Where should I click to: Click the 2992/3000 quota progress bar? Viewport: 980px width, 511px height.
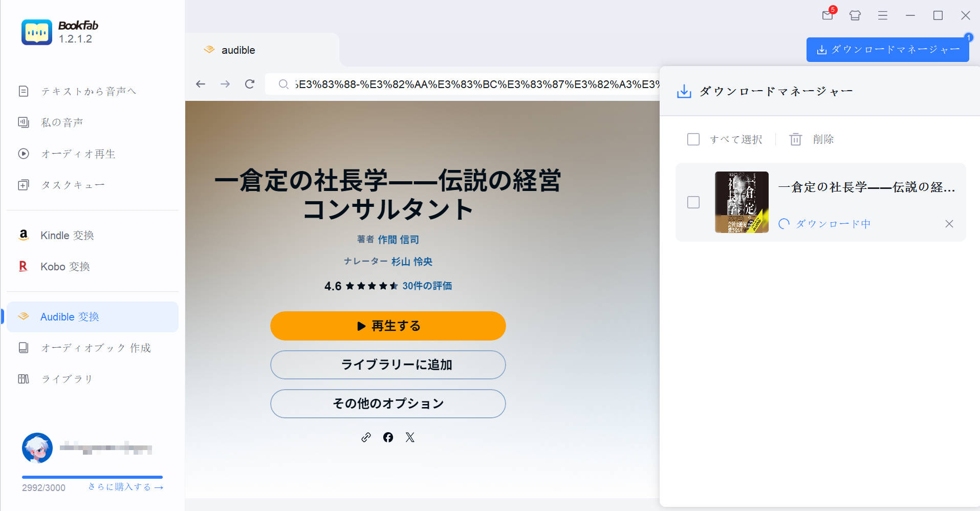tap(92, 477)
